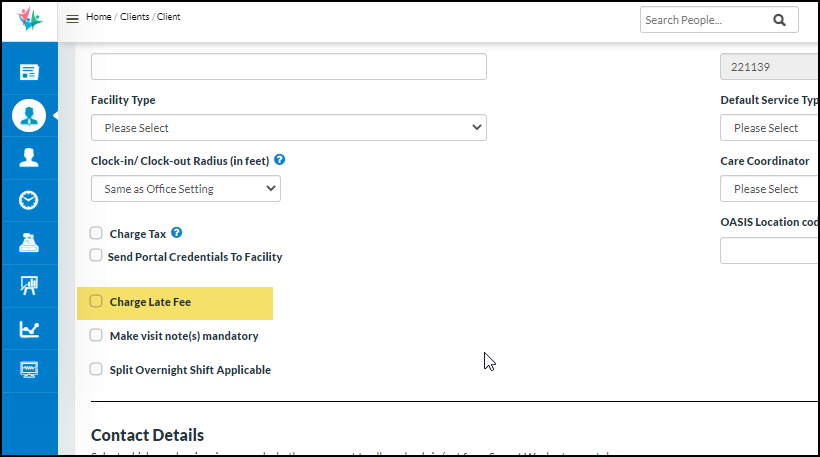Open the dashboard news icon in sidebar
820x457 pixels.
tap(29, 72)
